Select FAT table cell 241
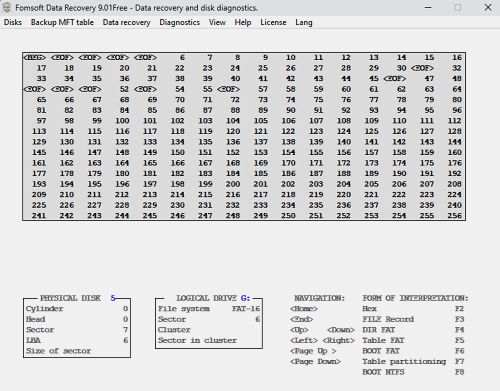The image size is (500, 391). coord(39,216)
